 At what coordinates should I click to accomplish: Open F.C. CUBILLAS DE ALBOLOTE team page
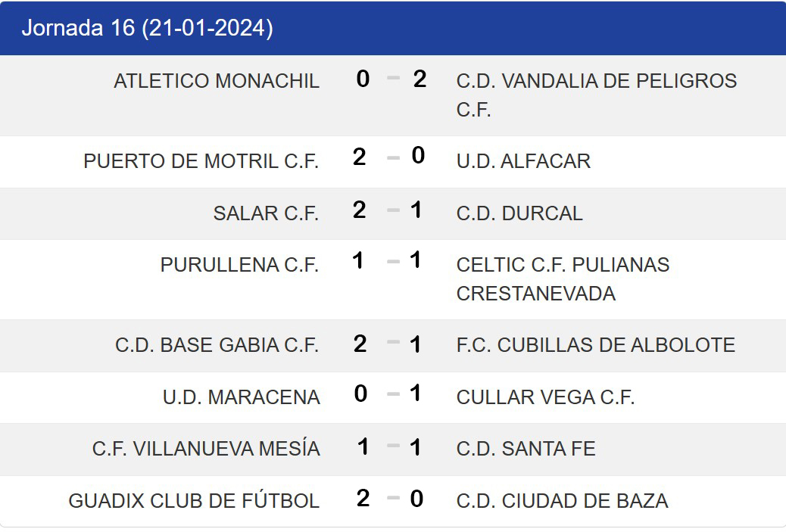[595, 345]
